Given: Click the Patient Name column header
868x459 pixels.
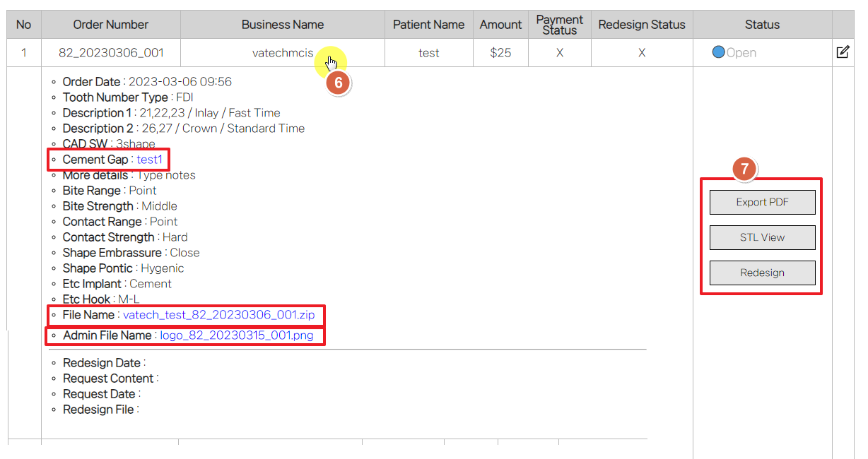Looking at the screenshot, I should coord(428,25).
